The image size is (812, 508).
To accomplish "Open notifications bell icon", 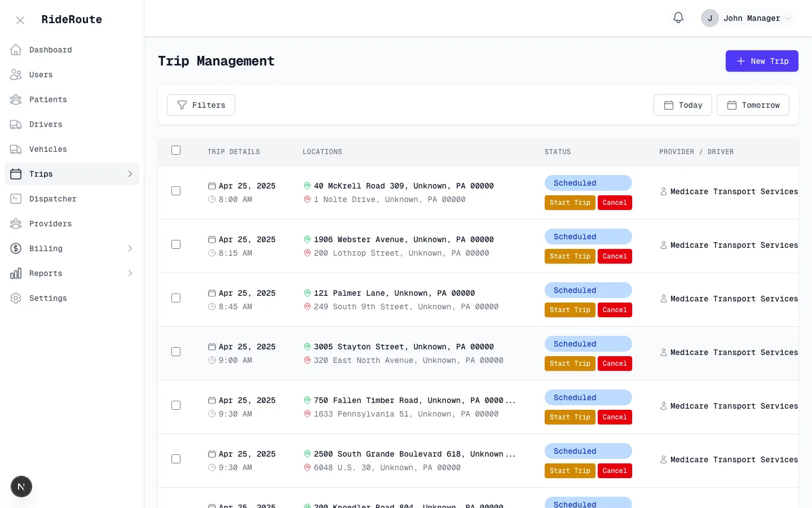I will pyautogui.click(x=678, y=18).
